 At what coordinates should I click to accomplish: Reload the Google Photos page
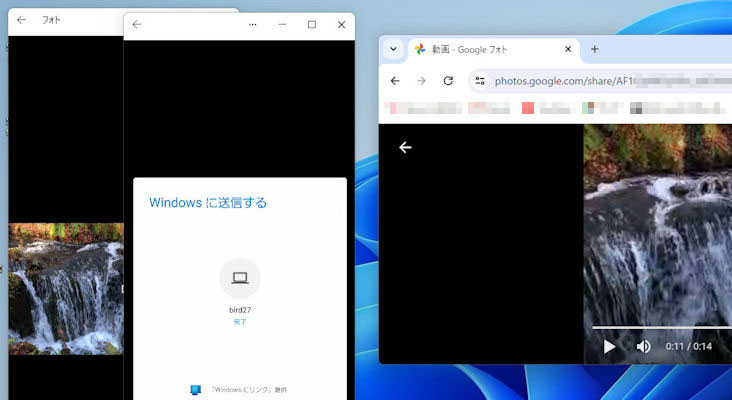tap(448, 81)
